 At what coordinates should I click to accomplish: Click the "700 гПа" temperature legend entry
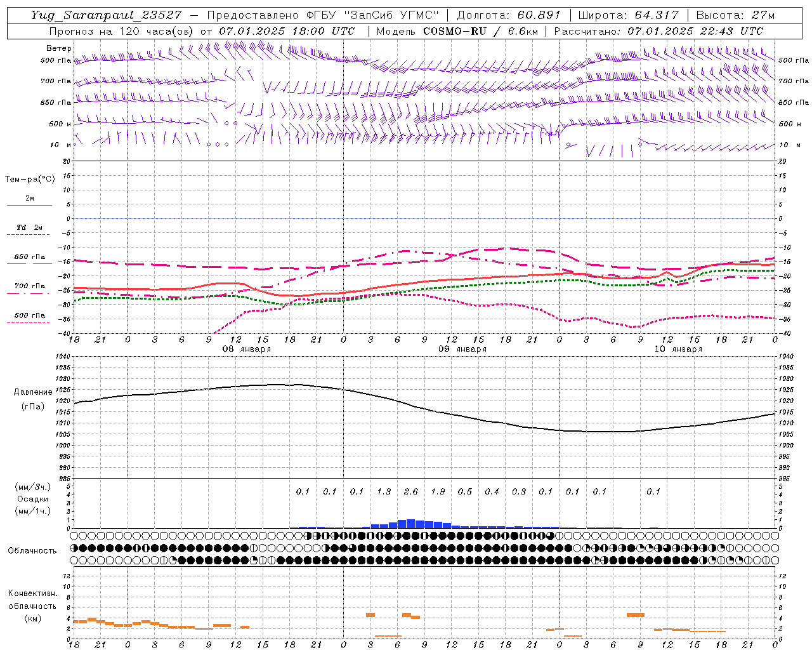pos(29,286)
